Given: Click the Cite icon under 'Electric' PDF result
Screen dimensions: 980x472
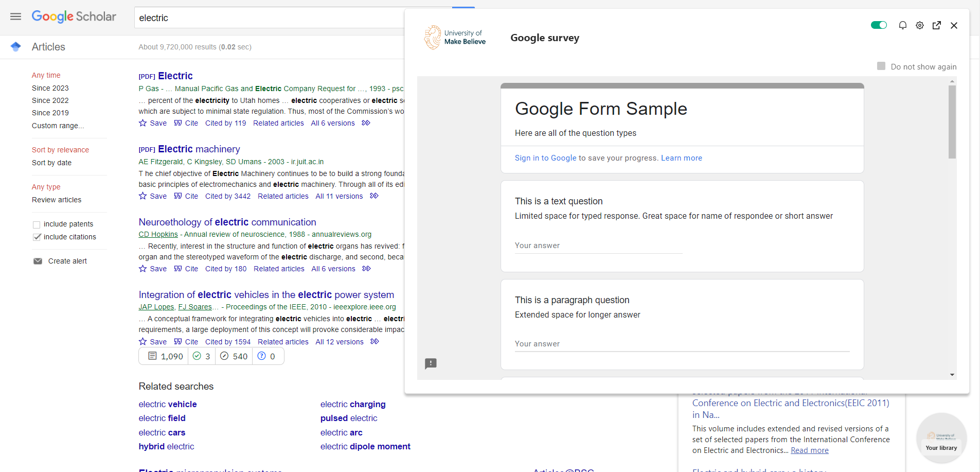Looking at the screenshot, I should tap(178, 123).
